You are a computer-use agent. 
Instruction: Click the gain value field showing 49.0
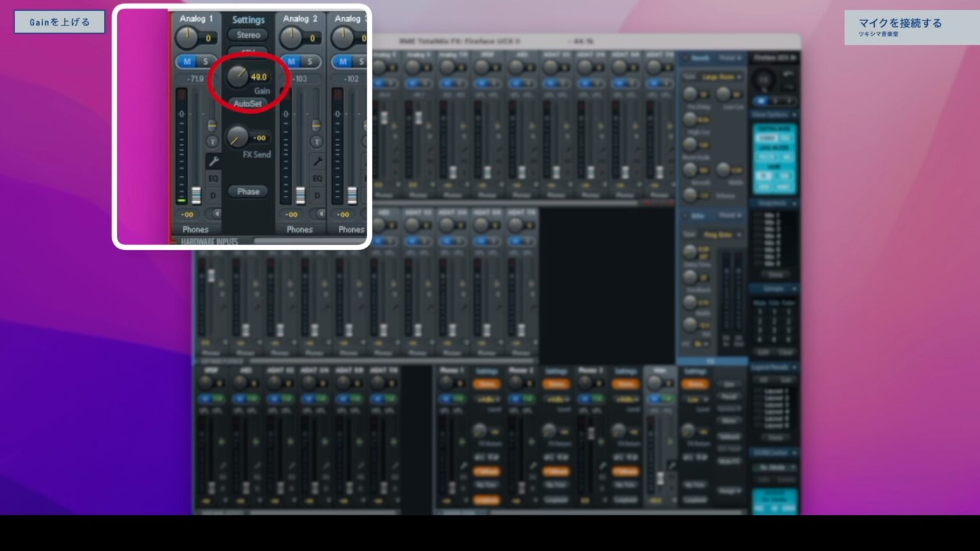point(260,77)
